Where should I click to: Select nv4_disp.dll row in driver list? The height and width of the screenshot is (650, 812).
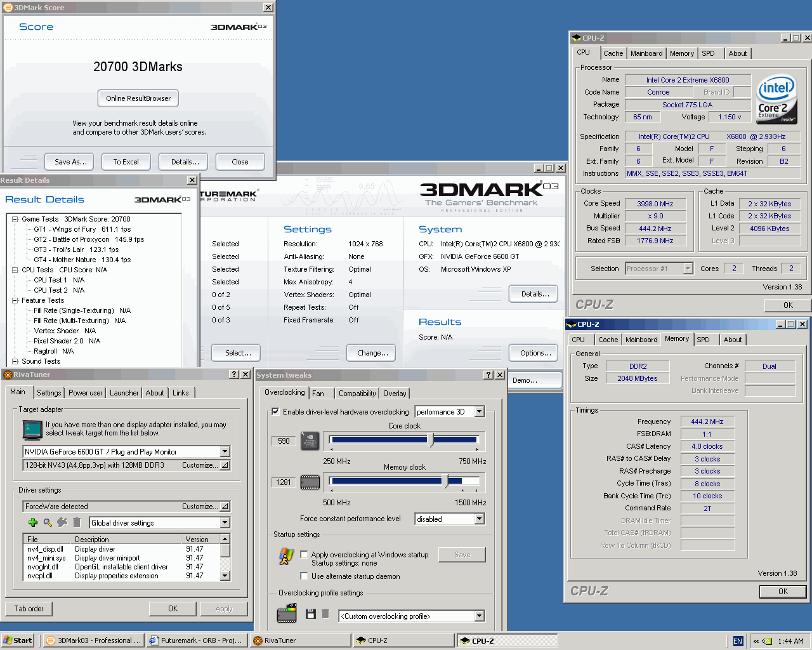point(121,549)
